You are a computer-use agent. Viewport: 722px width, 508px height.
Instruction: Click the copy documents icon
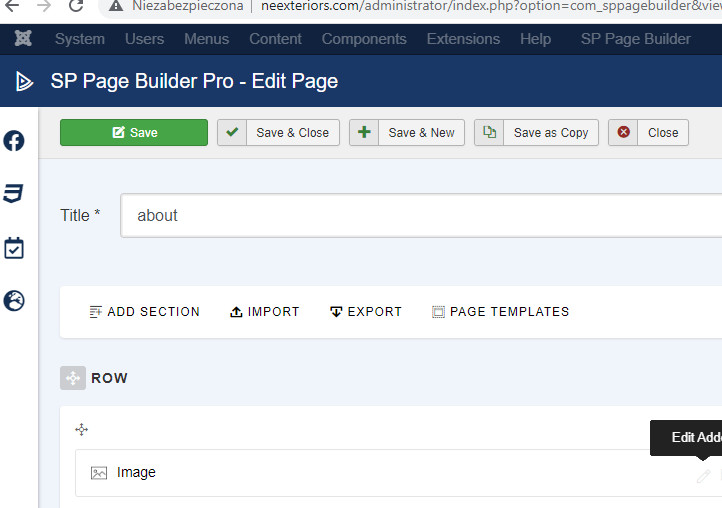489,132
